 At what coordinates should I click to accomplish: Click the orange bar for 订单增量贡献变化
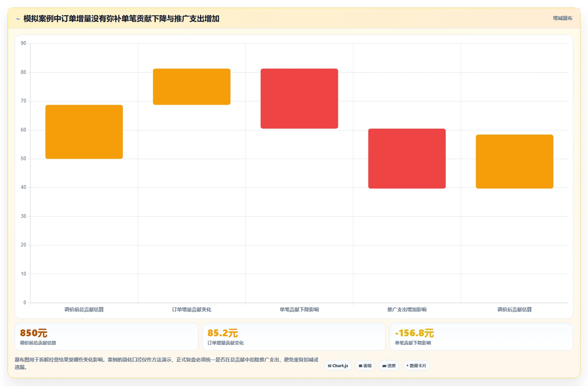click(192, 87)
